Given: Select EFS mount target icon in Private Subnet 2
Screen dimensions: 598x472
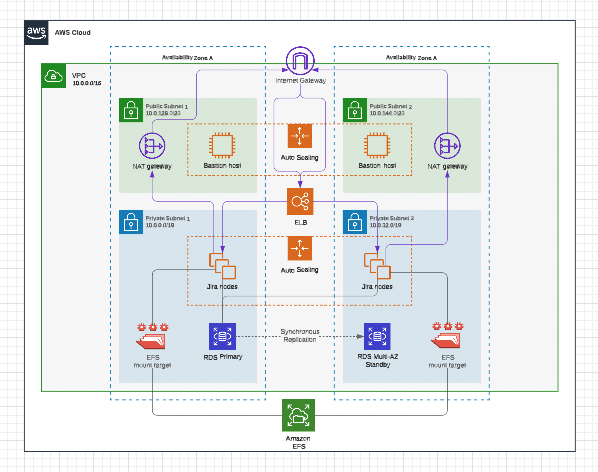Looking at the screenshot, I should click(x=447, y=336).
